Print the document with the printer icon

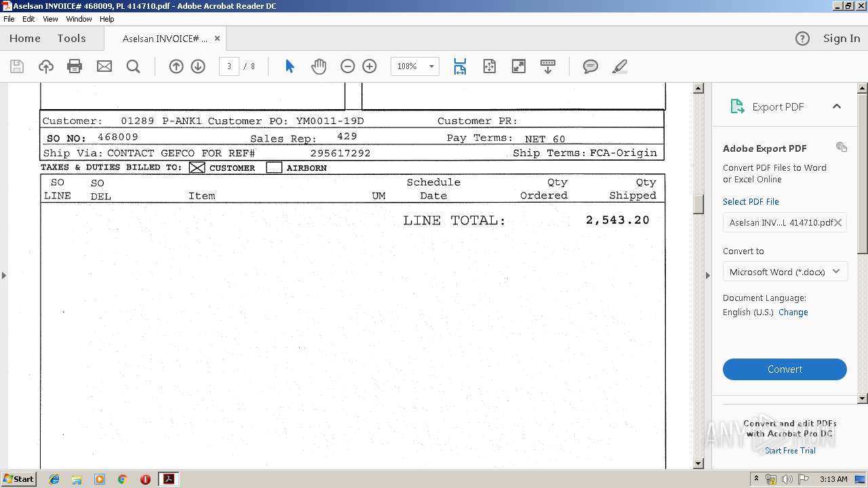click(x=75, y=66)
